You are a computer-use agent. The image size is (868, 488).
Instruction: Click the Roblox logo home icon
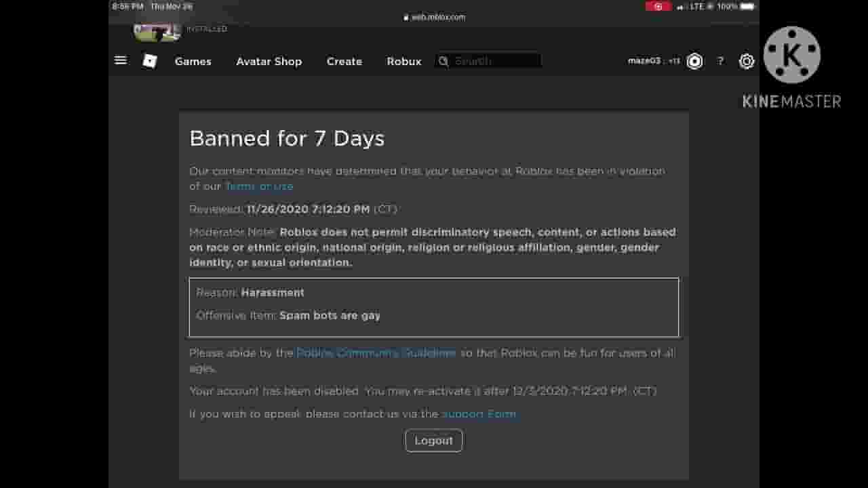coord(150,61)
